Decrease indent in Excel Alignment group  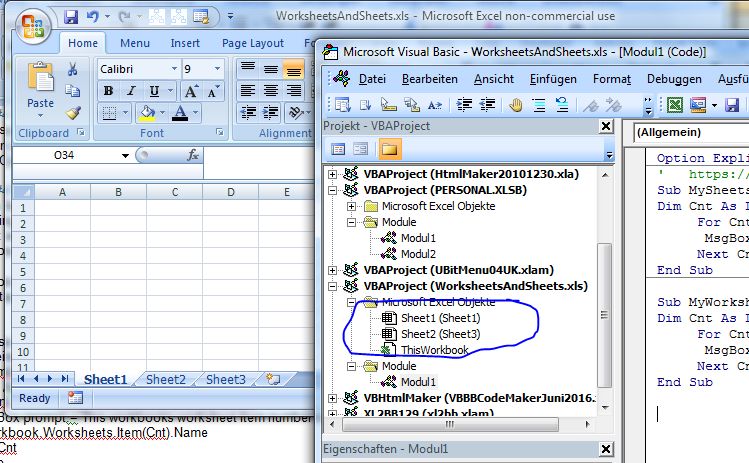pyautogui.click(x=247, y=113)
